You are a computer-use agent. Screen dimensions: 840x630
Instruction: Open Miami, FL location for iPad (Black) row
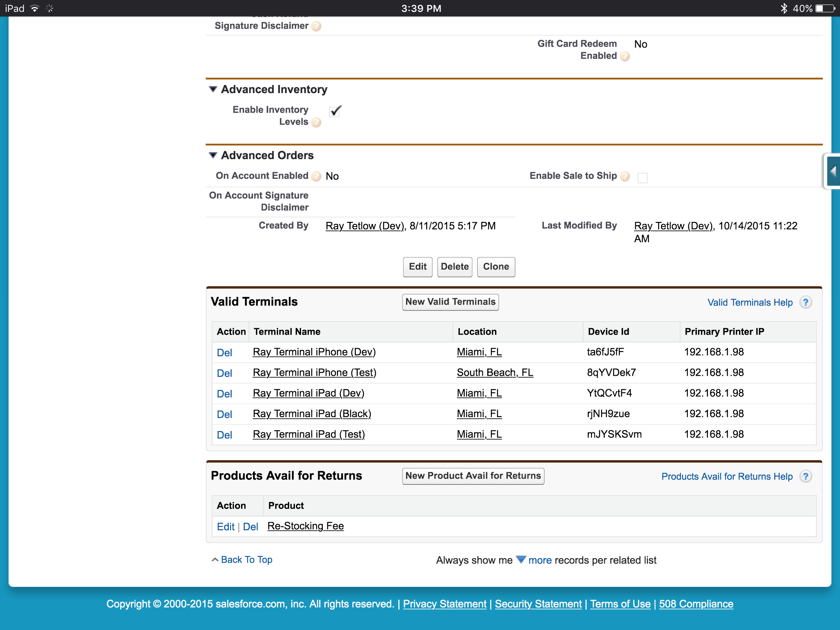click(x=479, y=414)
